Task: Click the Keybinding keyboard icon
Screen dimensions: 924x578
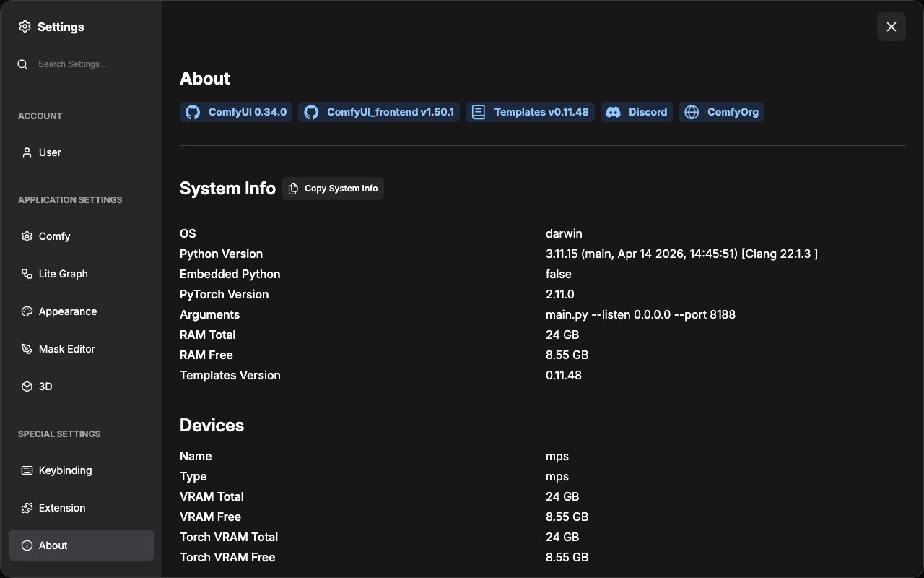Action: [x=27, y=470]
